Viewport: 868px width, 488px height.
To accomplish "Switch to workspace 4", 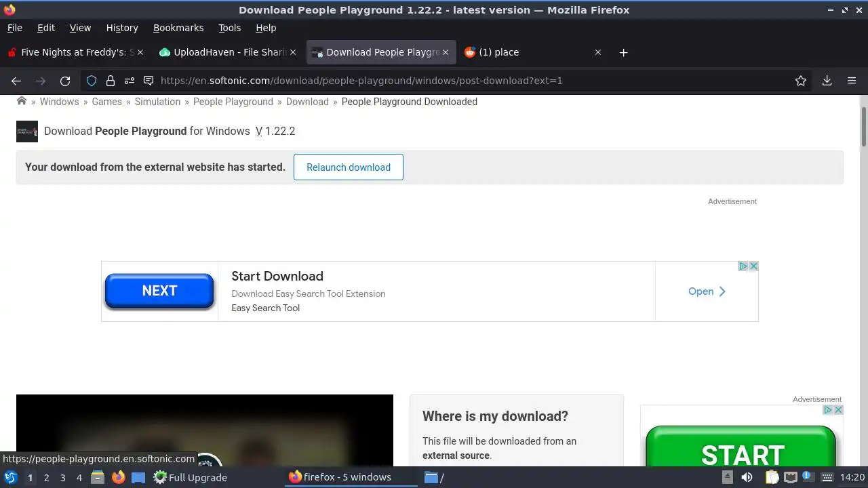I will pos(79,478).
